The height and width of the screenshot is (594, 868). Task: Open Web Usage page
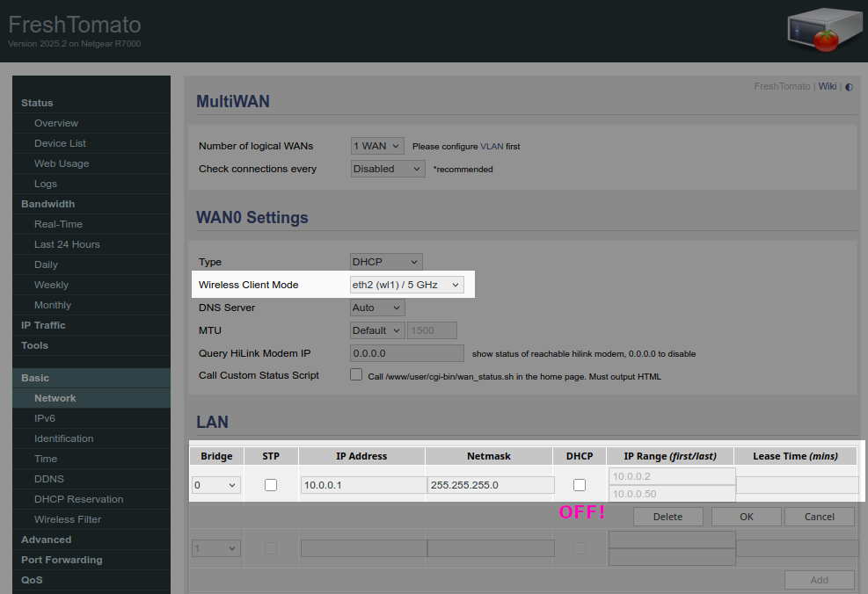click(62, 163)
